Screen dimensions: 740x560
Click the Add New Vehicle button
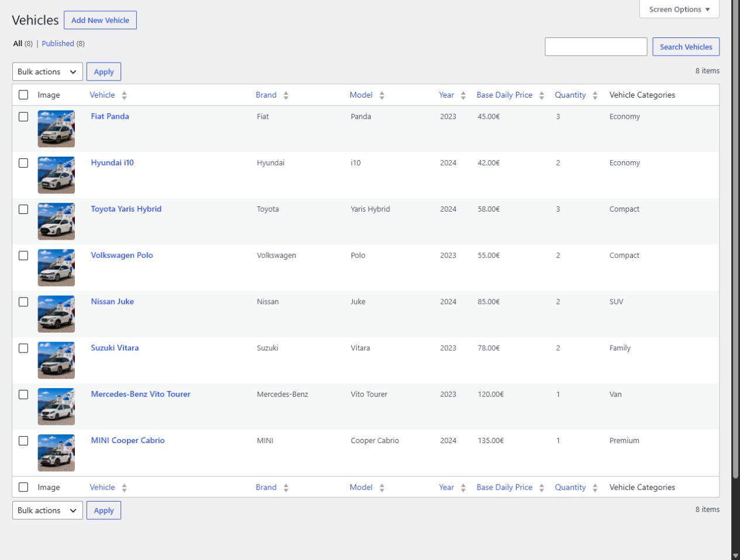tap(100, 20)
